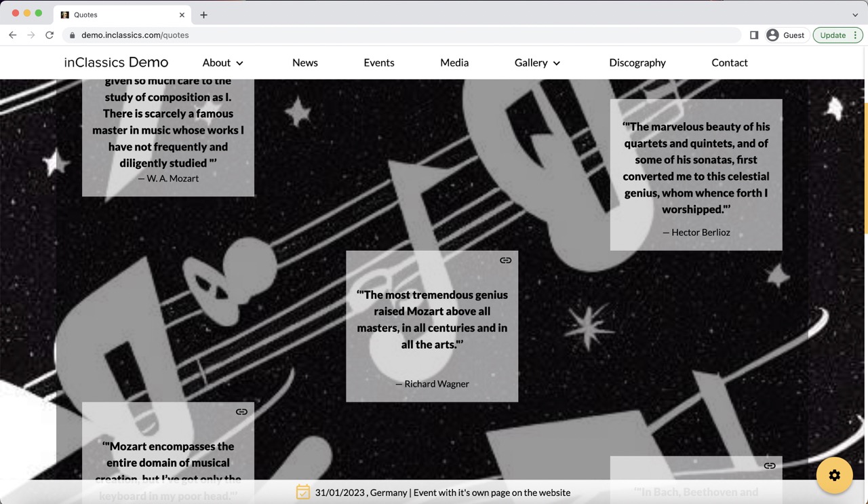Viewport: 868px width, 504px height.
Task: Select the Quotes browser tab
Action: pyautogui.click(x=122, y=15)
